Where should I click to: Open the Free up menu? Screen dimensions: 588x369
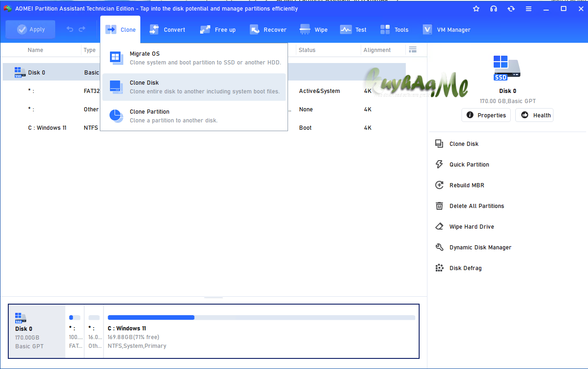(218, 29)
